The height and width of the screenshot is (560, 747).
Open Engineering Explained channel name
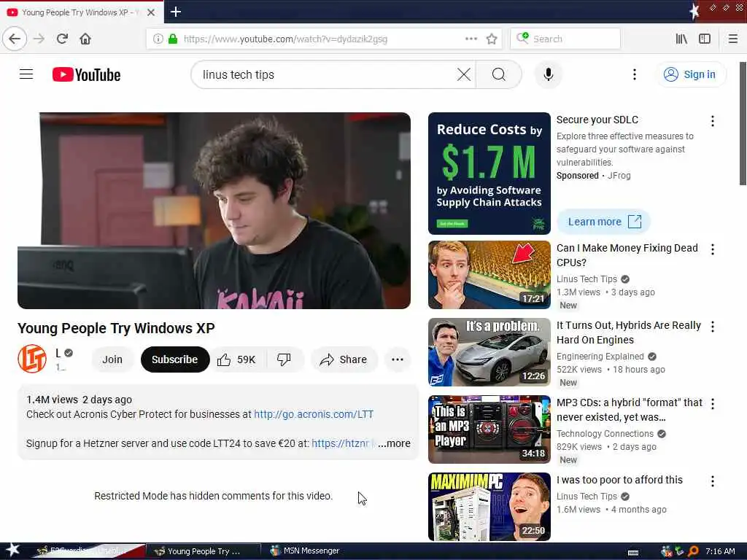pos(600,356)
